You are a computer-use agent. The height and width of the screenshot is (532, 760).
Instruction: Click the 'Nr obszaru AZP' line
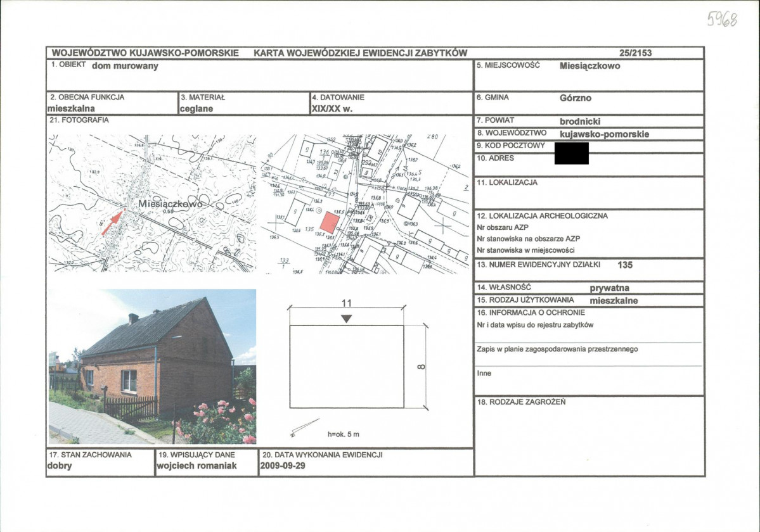tap(503, 227)
